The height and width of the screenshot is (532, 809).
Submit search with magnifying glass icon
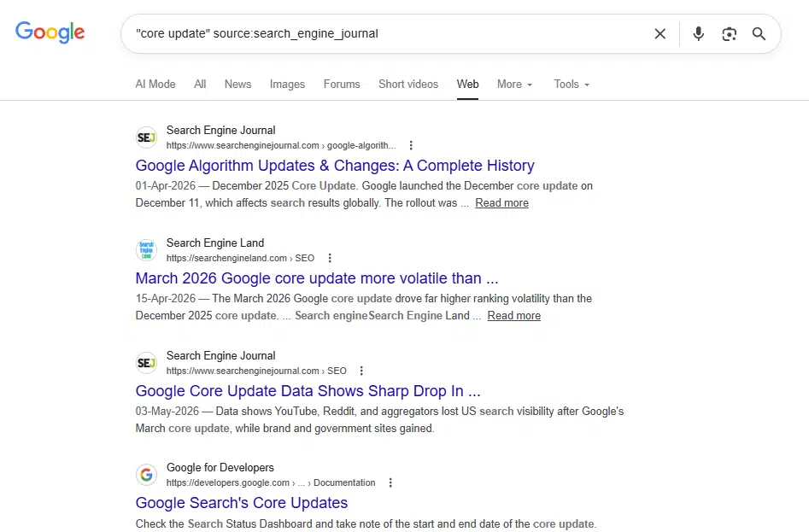click(759, 34)
